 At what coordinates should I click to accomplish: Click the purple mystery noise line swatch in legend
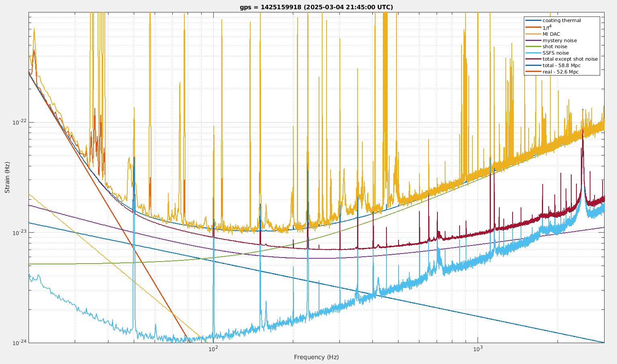533,41
